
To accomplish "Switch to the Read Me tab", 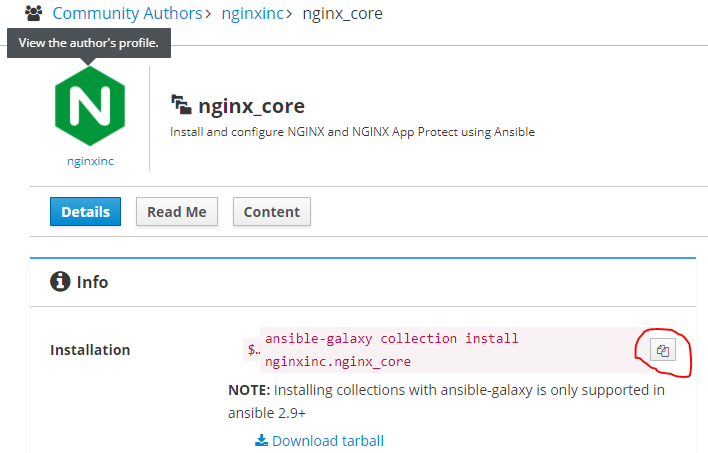I will [177, 211].
